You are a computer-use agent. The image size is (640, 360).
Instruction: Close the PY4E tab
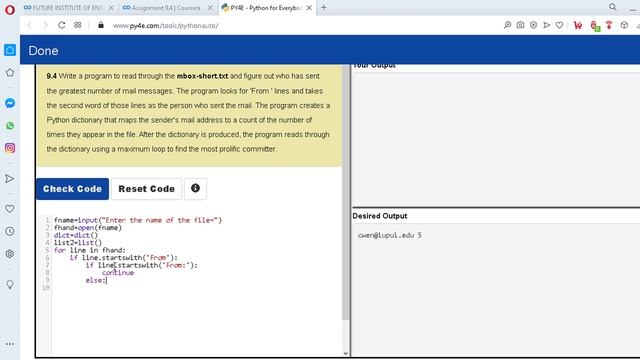click(x=309, y=8)
